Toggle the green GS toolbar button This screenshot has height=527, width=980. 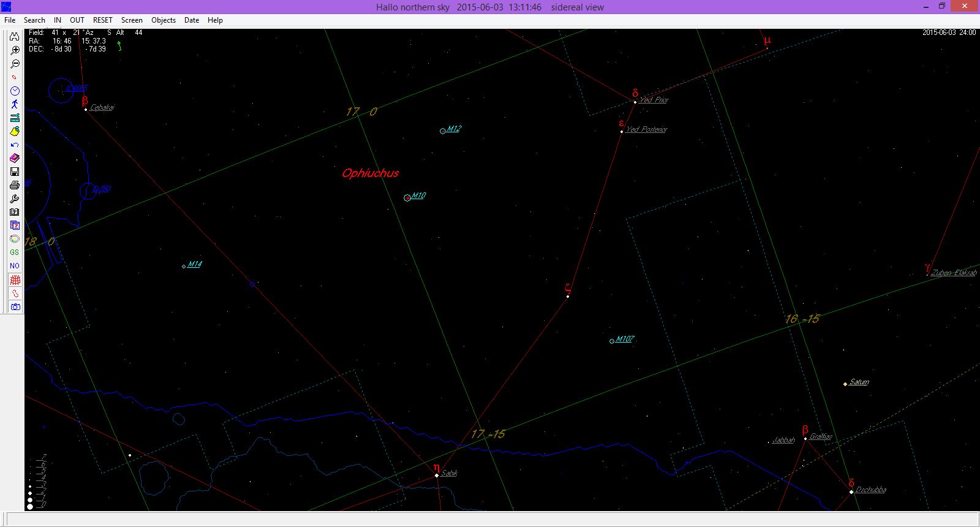click(15, 252)
